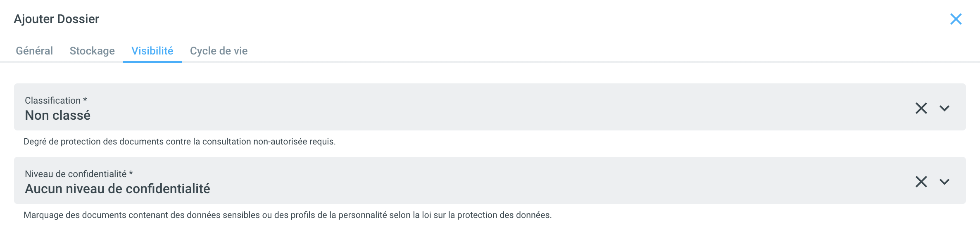Click the asterisk after Niveau de confidentialité
This screenshot has width=980, height=232.
131,173
